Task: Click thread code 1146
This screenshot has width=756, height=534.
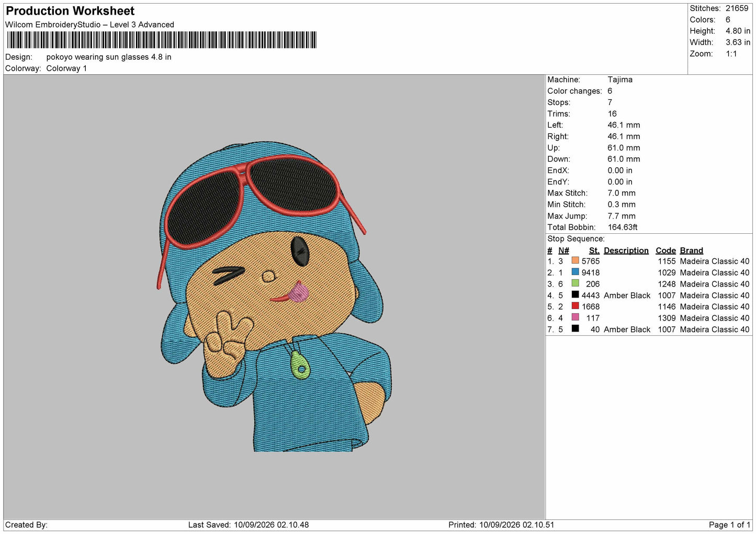Action: tap(667, 307)
